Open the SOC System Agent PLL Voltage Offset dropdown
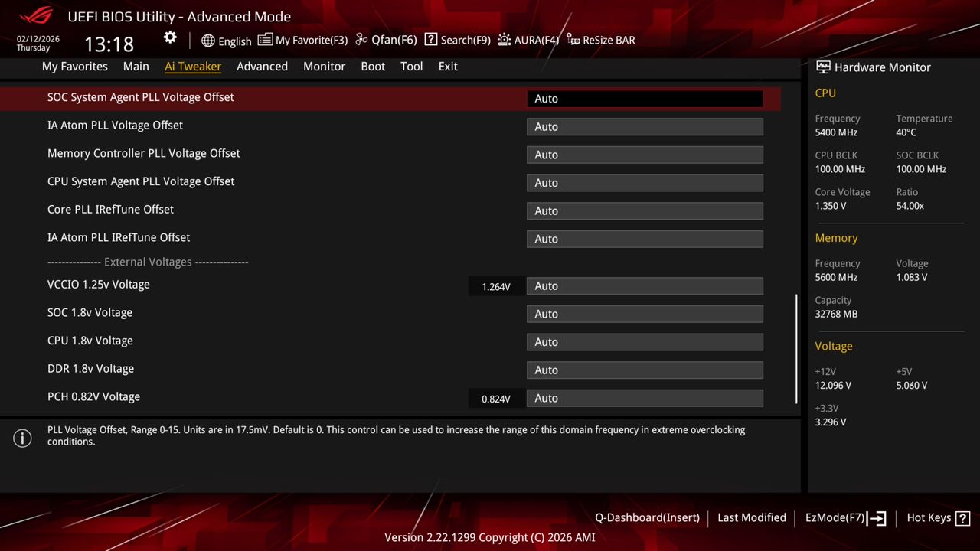 (644, 99)
